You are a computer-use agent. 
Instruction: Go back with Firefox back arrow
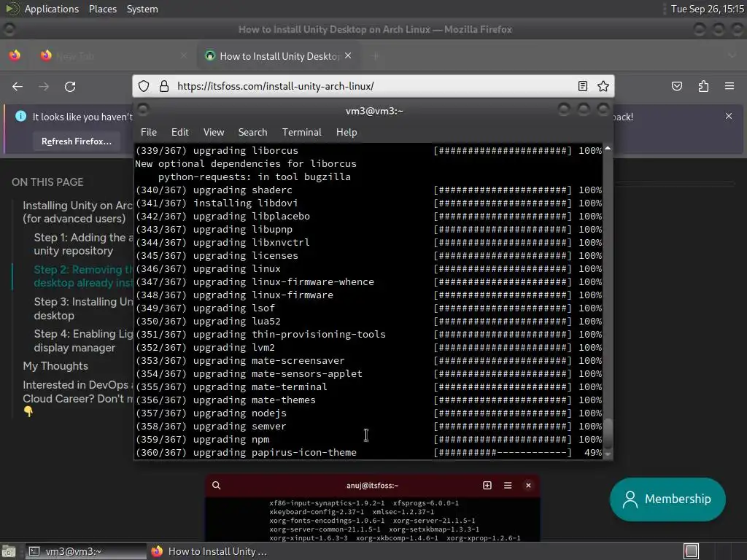18,87
